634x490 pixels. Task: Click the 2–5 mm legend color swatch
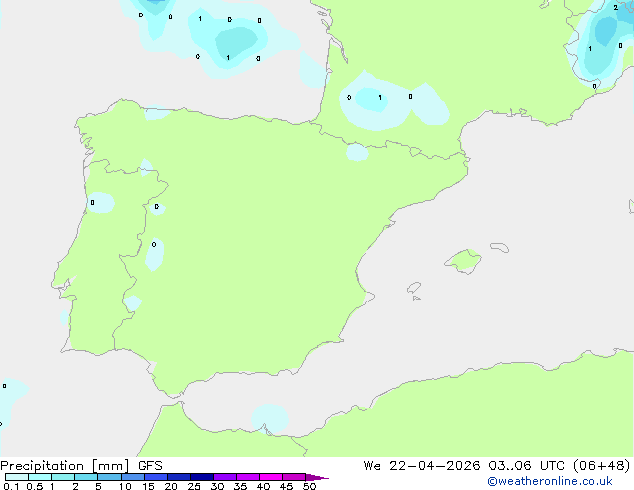click(86, 477)
